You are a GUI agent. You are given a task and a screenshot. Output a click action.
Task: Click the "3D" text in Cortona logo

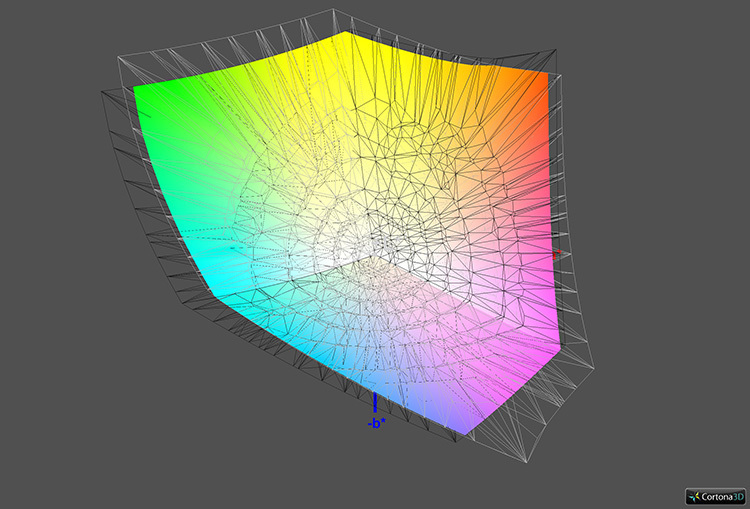tap(735, 496)
